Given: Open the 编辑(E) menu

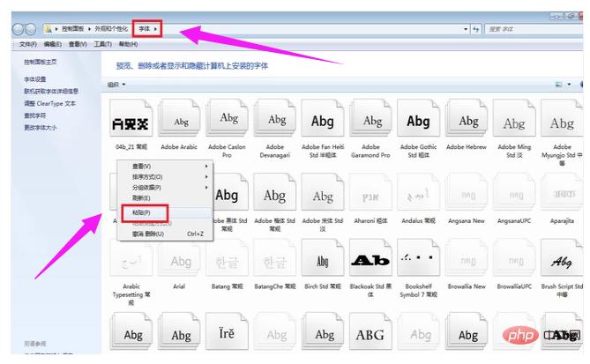Looking at the screenshot, I should coord(52,44).
